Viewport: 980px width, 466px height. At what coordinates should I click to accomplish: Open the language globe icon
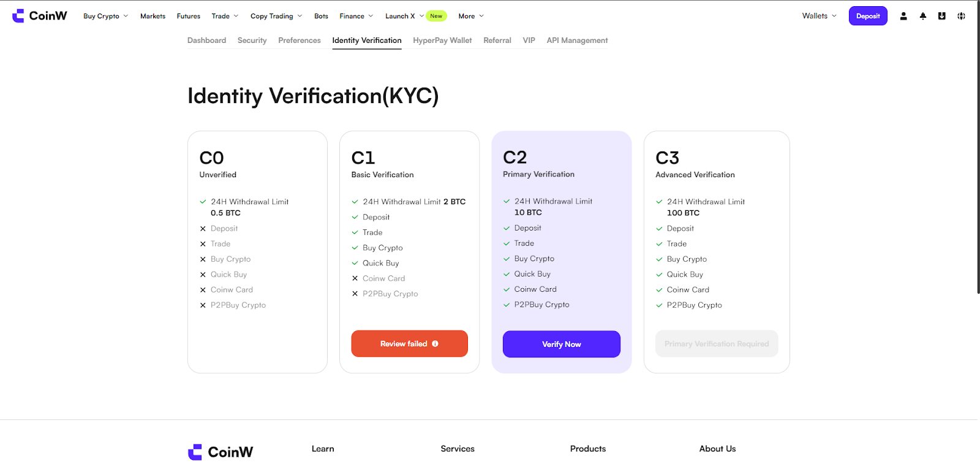[961, 16]
